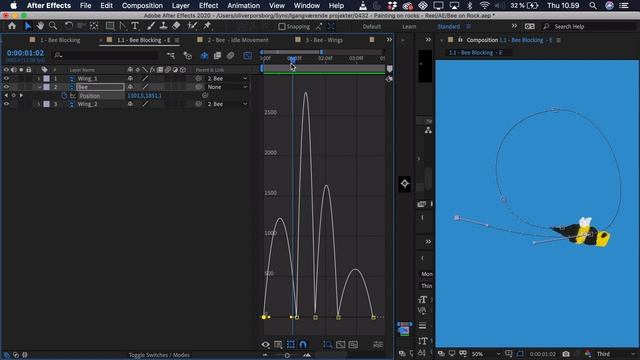This screenshot has height=360, width=640.
Task: Open the Animation menu
Action: [243, 6]
